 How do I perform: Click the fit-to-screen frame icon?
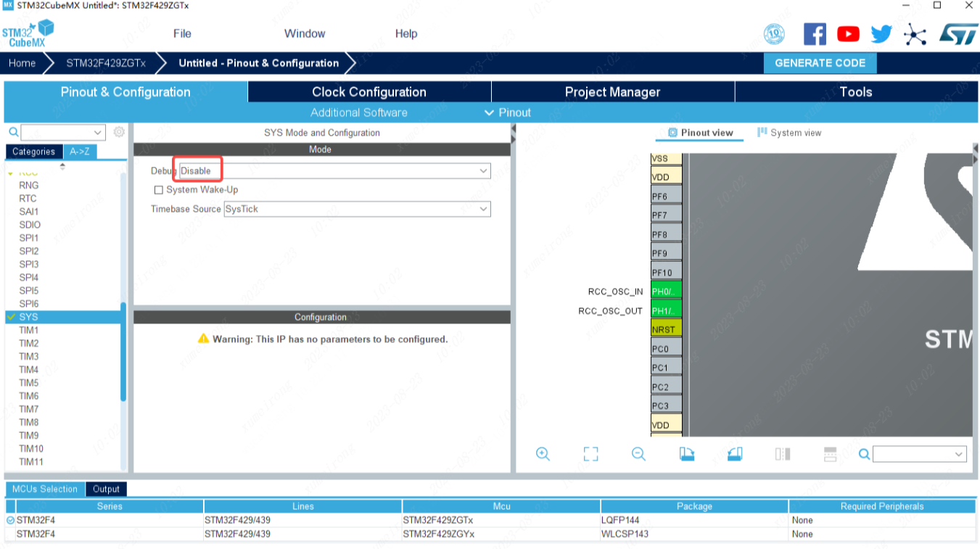coord(590,454)
